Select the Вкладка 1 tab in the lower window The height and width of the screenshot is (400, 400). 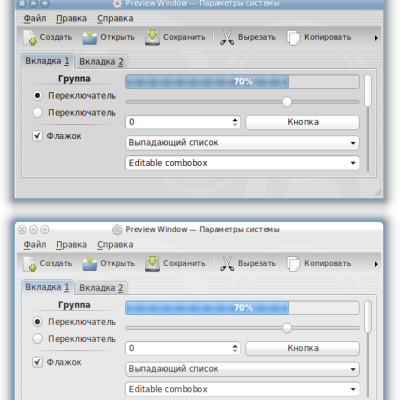coord(48,287)
